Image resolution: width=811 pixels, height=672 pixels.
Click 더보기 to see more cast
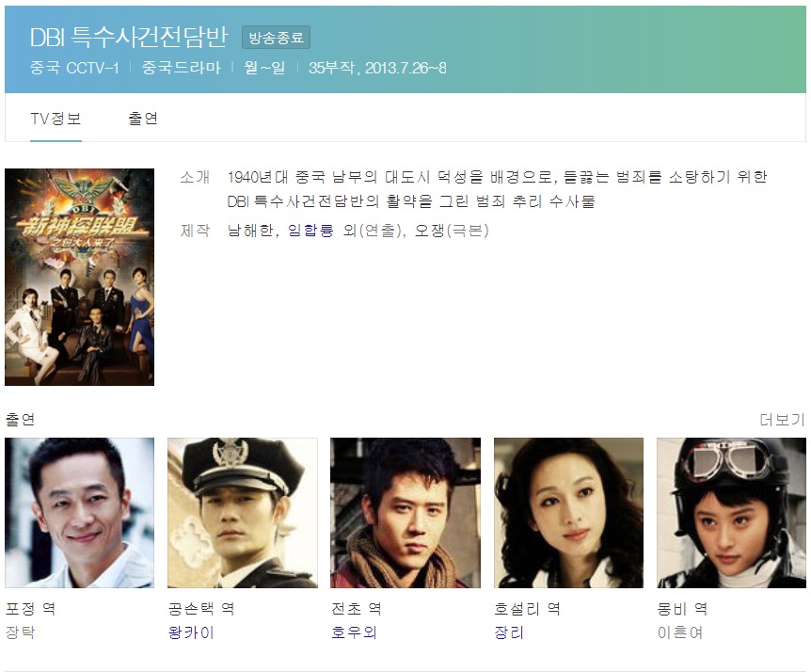(x=782, y=420)
